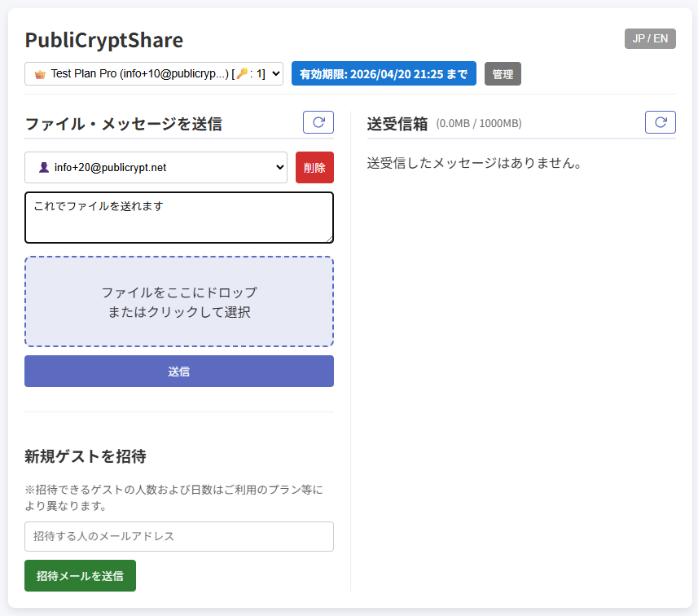This screenshot has width=698, height=616.
Task: Open the 管理 management page
Action: pyautogui.click(x=503, y=74)
